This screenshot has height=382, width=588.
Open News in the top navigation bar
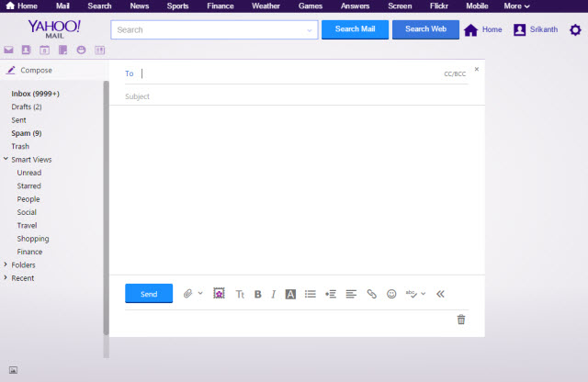[x=140, y=6]
